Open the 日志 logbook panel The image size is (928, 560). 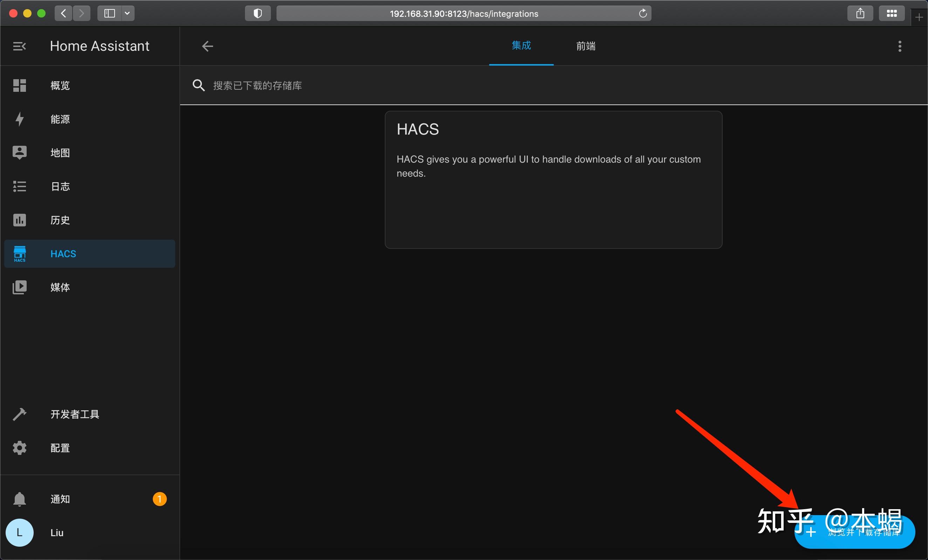pyautogui.click(x=60, y=186)
